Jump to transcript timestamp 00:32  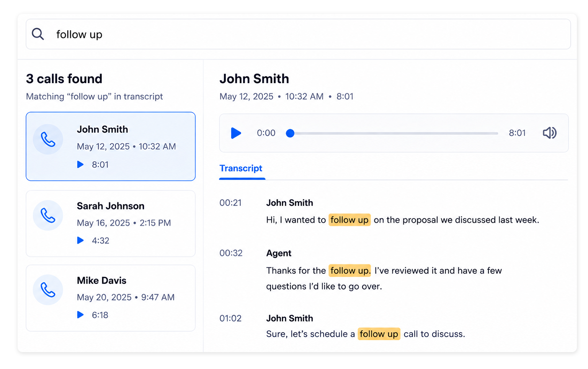231,253
